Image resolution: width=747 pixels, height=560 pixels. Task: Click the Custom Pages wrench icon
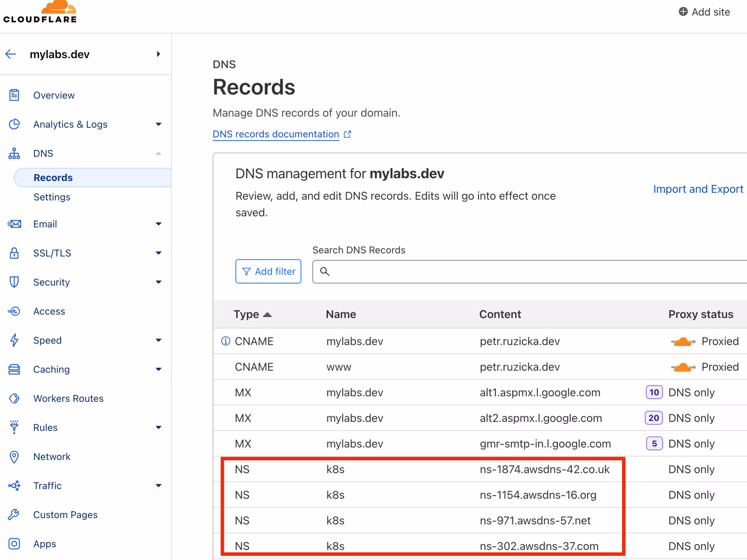pos(14,514)
